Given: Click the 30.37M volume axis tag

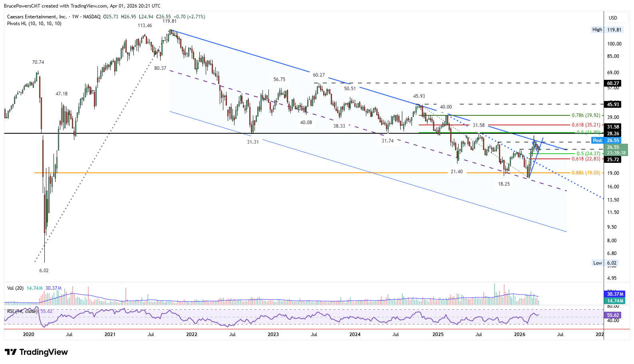Looking at the screenshot, I should pyautogui.click(x=615, y=294).
